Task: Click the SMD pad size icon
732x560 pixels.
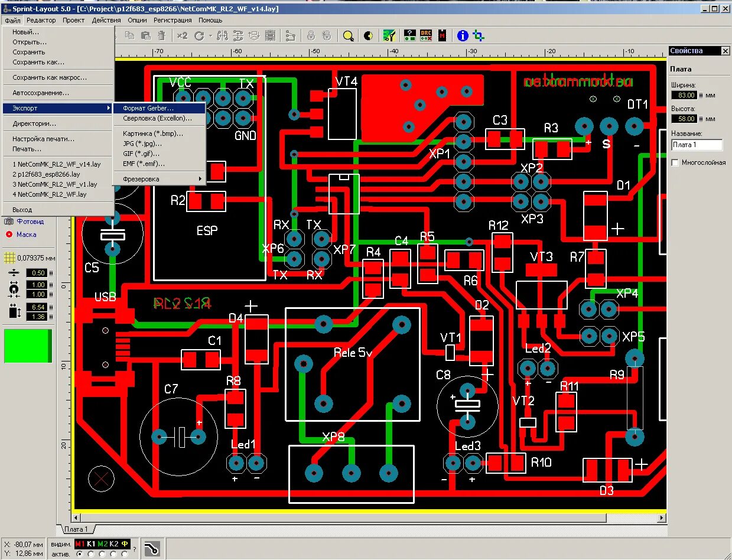Action: pyautogui.click(x=14, y=311)
